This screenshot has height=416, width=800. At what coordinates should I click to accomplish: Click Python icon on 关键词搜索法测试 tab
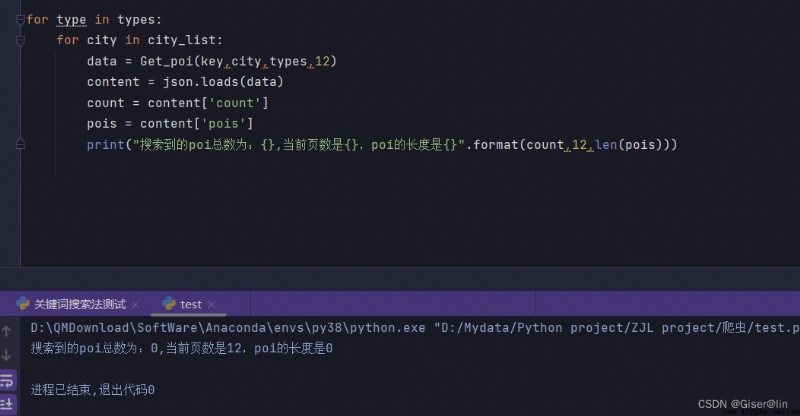click(x=23, y=304)
